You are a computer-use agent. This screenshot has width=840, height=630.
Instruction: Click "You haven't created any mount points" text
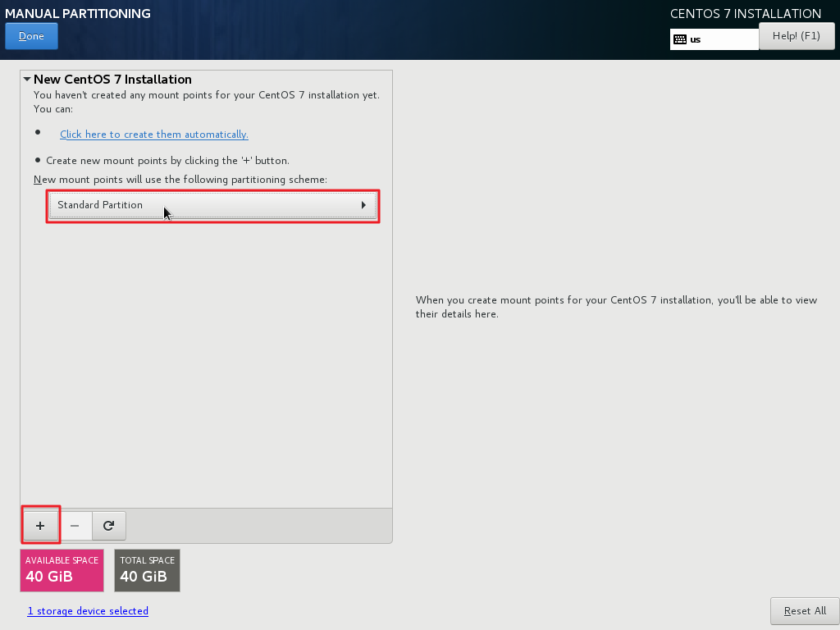[206, 102]
